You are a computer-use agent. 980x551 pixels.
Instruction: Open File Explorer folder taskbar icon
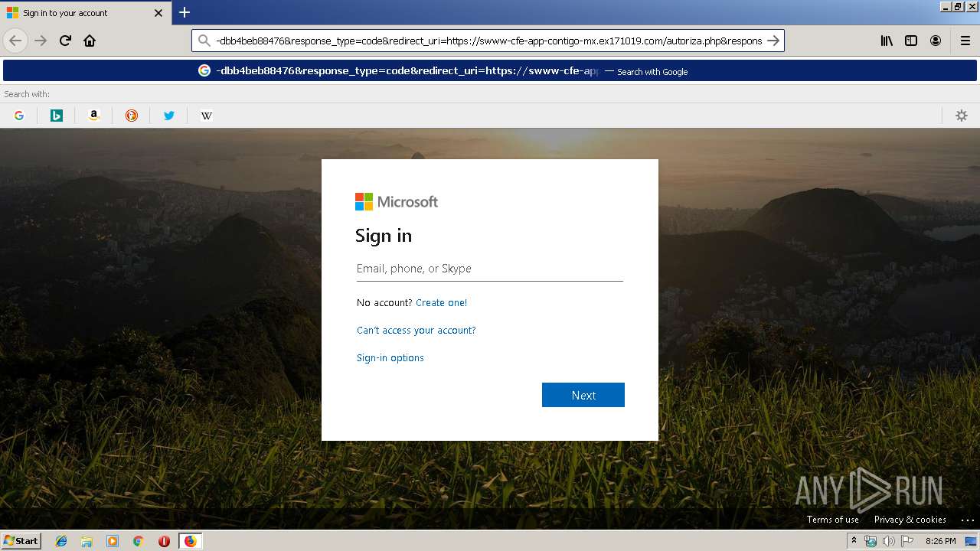point(87,541)
